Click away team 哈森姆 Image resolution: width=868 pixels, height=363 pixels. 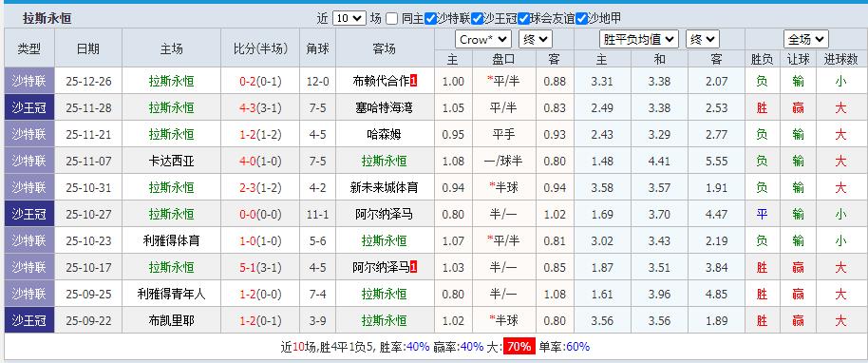pyautogui.click(x=385, y=134)
